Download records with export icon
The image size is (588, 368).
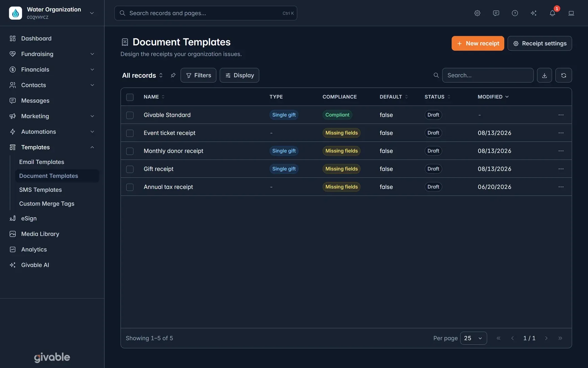click(544, 75)
